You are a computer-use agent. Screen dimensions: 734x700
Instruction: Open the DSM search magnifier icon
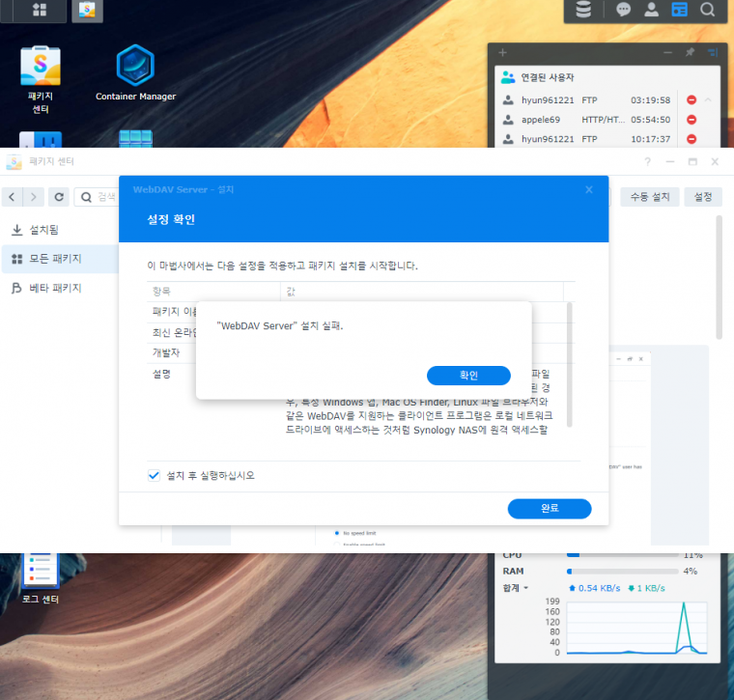tap(707, 10)
